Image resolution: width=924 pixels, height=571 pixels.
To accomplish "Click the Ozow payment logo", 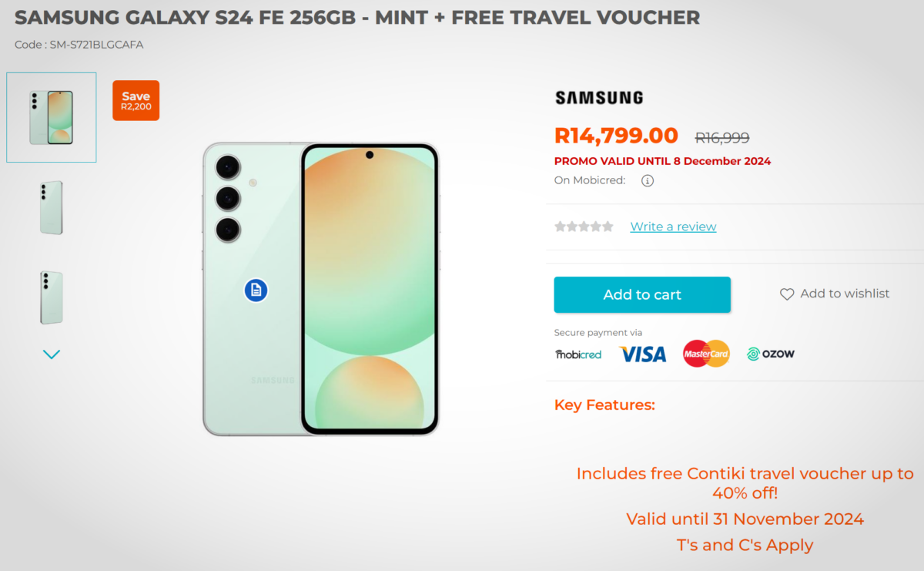I will pyautogui.click(x=770, y=354).
